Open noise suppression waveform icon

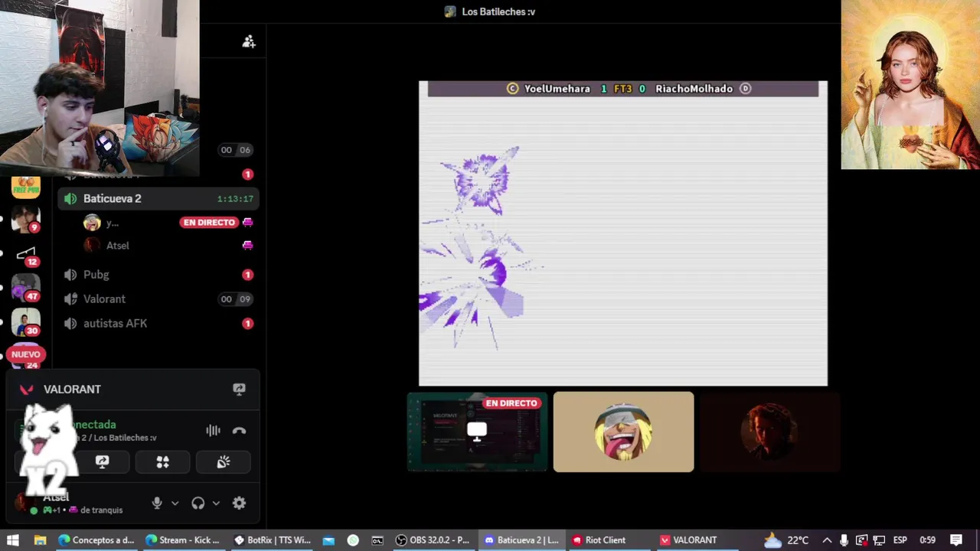pyautogui.click(x=213, y=431)
